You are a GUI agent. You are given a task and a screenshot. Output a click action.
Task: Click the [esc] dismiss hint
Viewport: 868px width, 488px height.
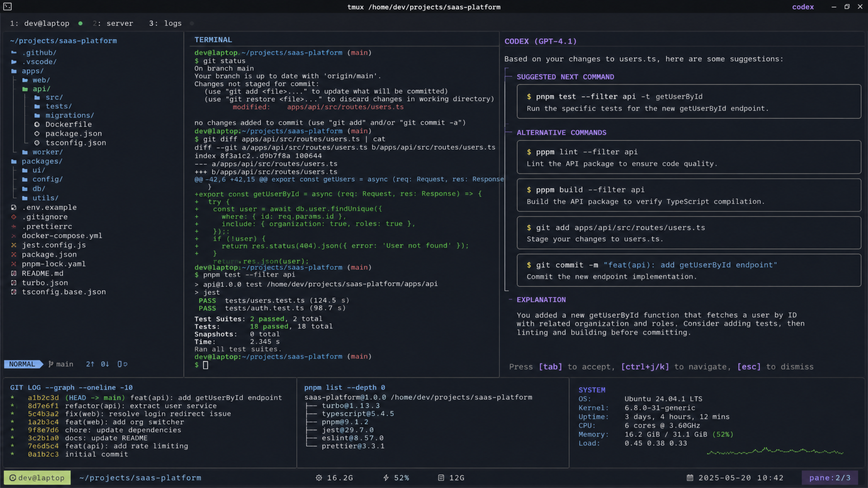coord(749,367)
